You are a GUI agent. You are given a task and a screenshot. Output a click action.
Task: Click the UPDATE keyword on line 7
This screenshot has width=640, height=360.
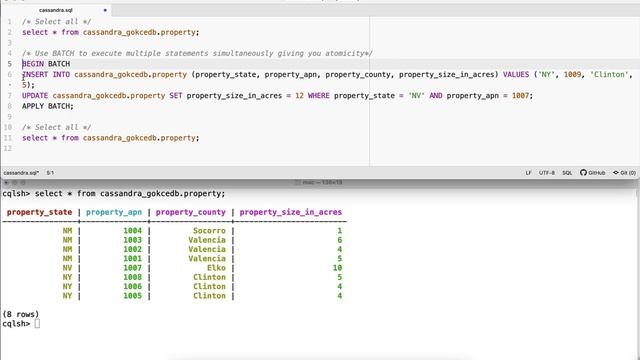pos(35,96)
